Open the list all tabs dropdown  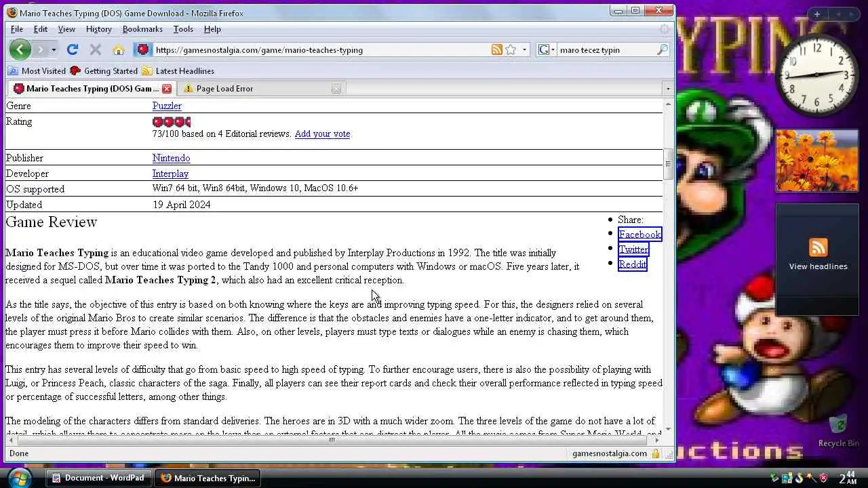[667, 89]
